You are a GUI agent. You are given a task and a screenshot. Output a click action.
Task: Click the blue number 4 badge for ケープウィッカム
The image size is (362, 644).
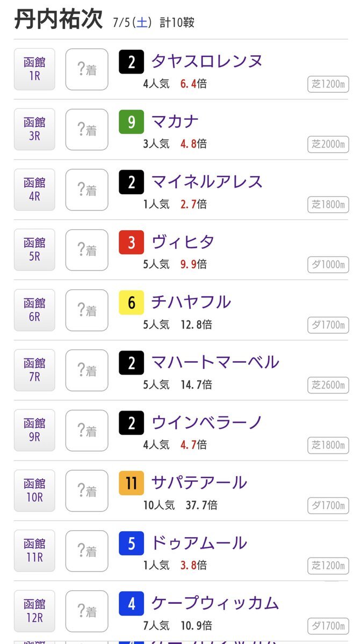pyautogui.click(x=132, y=604)
